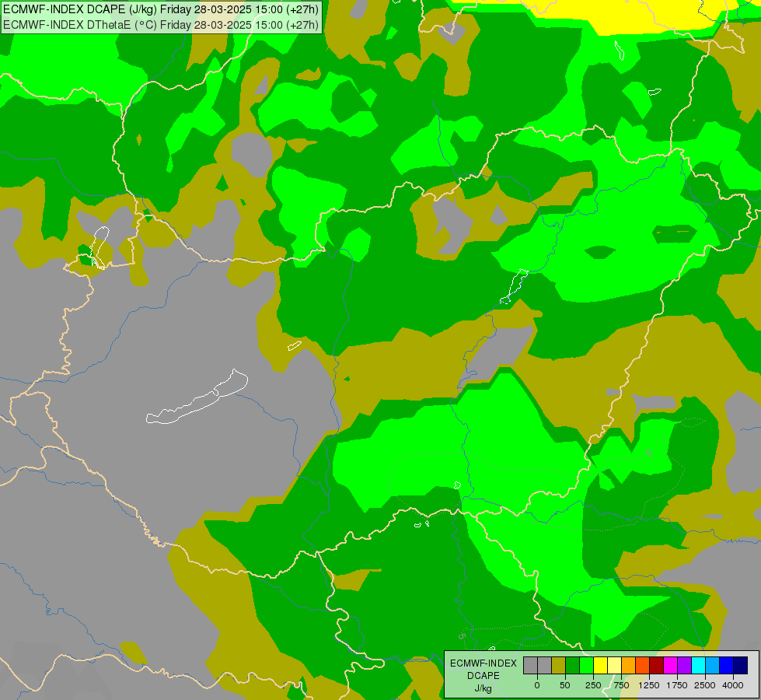
Task: Click the pure blue legend swatch
Action: (727, 665)
